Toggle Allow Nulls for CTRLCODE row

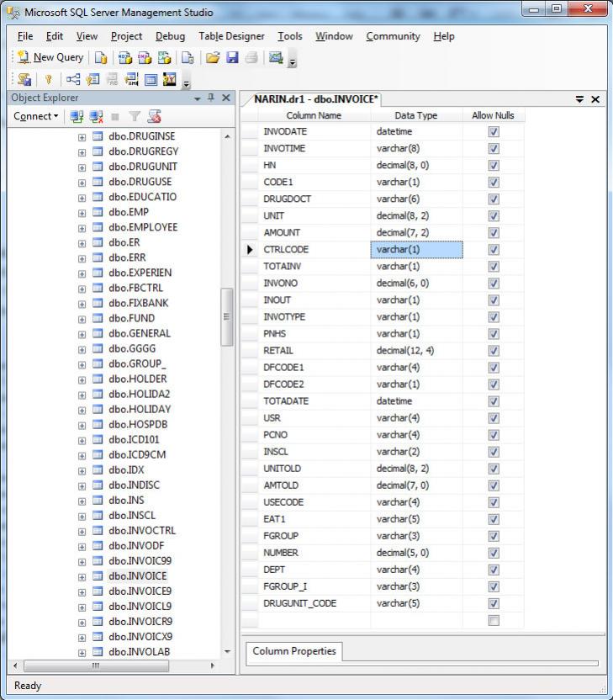tap(494, 250)
